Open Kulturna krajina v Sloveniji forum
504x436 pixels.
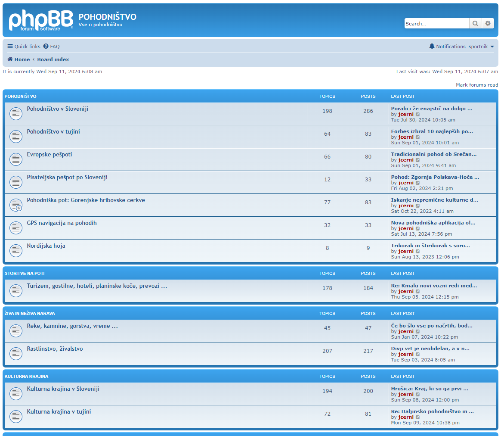coord(63,389)
